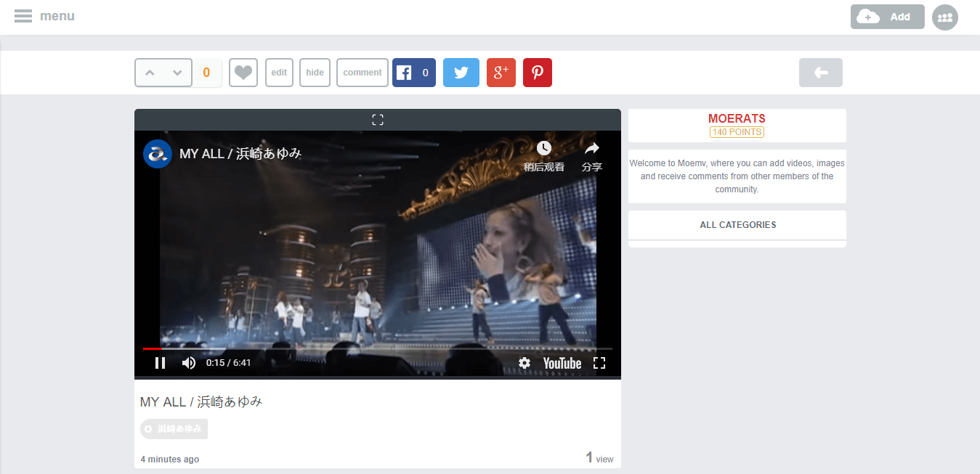
Task: Open the community users icon
Action: tap(944, 17)
